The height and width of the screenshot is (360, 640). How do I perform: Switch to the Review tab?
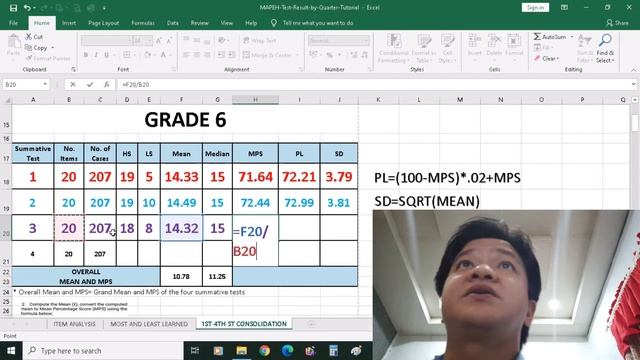tap(200, 23)
